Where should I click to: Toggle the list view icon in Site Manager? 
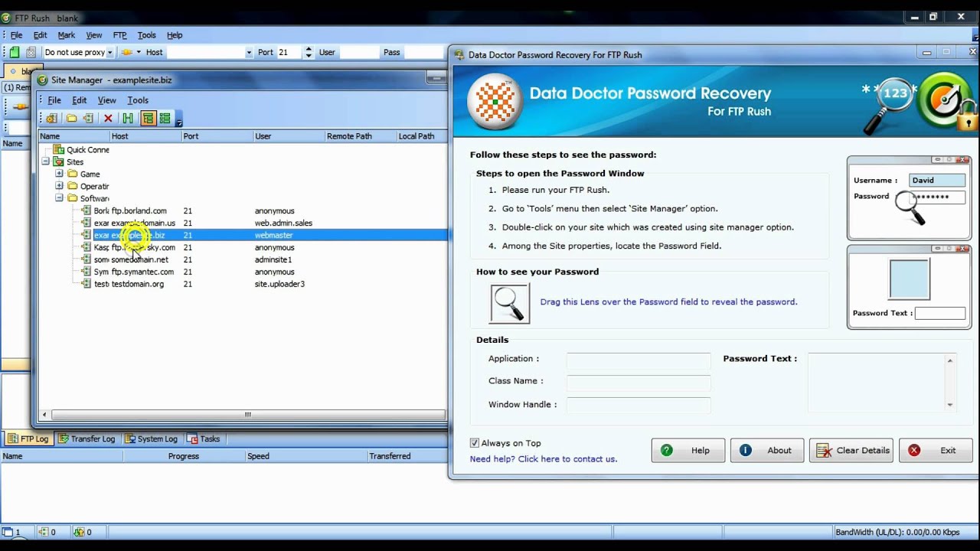pos(165,119)
